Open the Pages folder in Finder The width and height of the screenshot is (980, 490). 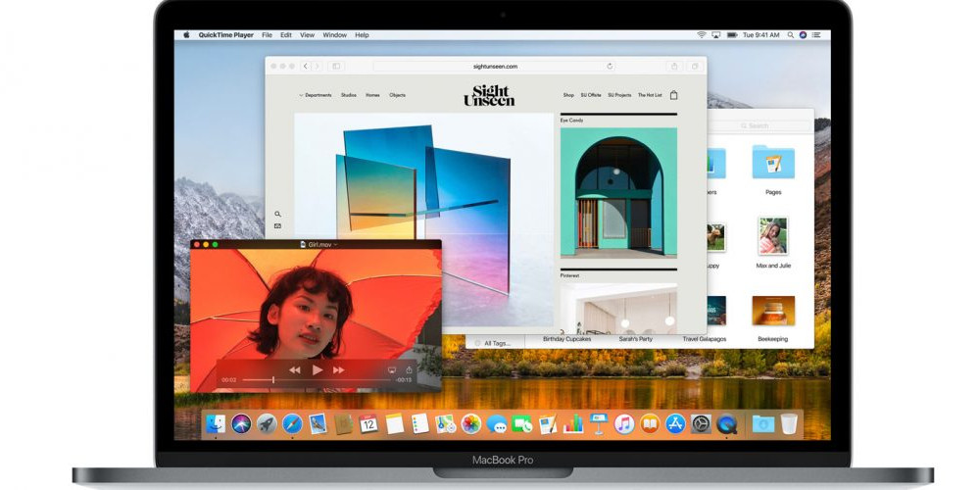(772, 163)
